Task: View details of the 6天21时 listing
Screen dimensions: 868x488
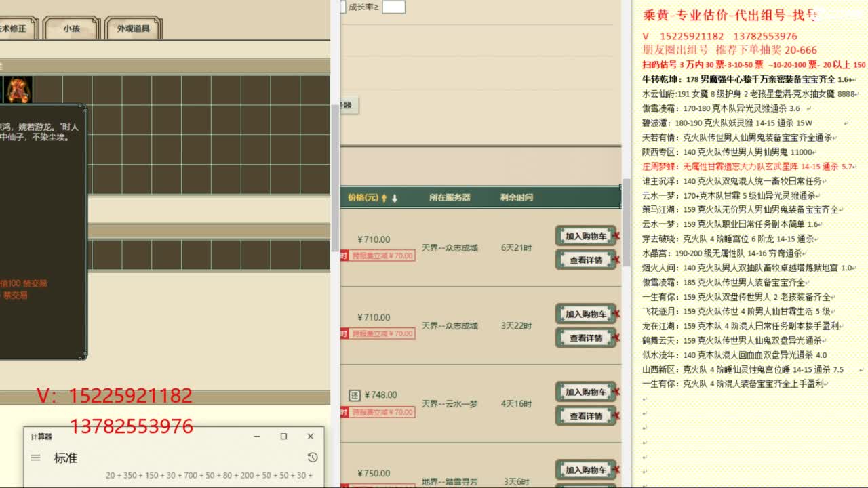Action: [x=586, y=260]
